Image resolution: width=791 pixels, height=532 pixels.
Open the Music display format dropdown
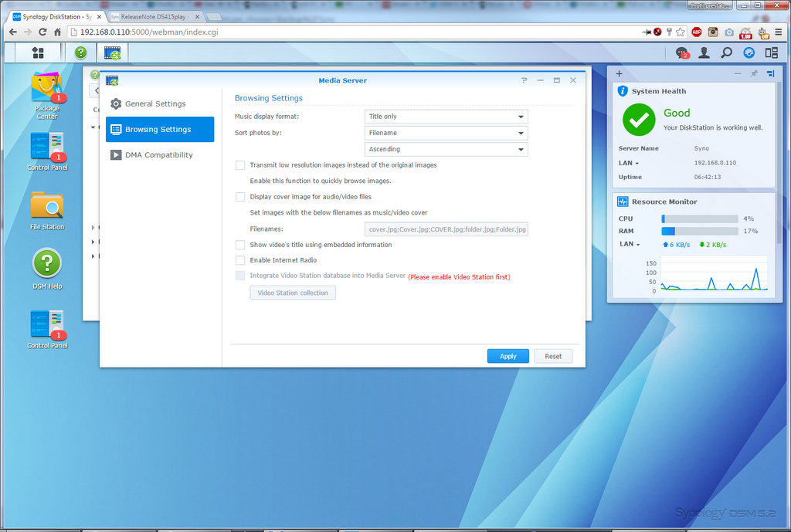[x=446, y=117]
